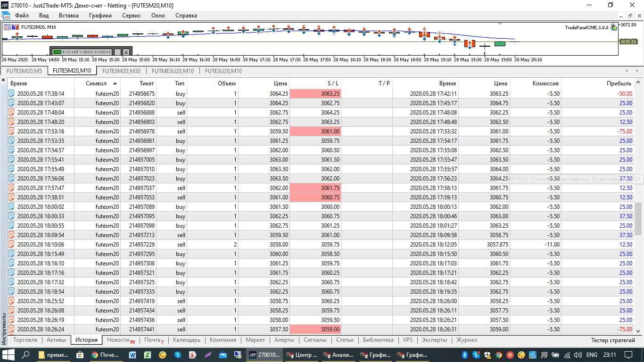Click the sort arrow in the Символ column header
This screenshot has height=362, width=644.
[x=115, y=83]
